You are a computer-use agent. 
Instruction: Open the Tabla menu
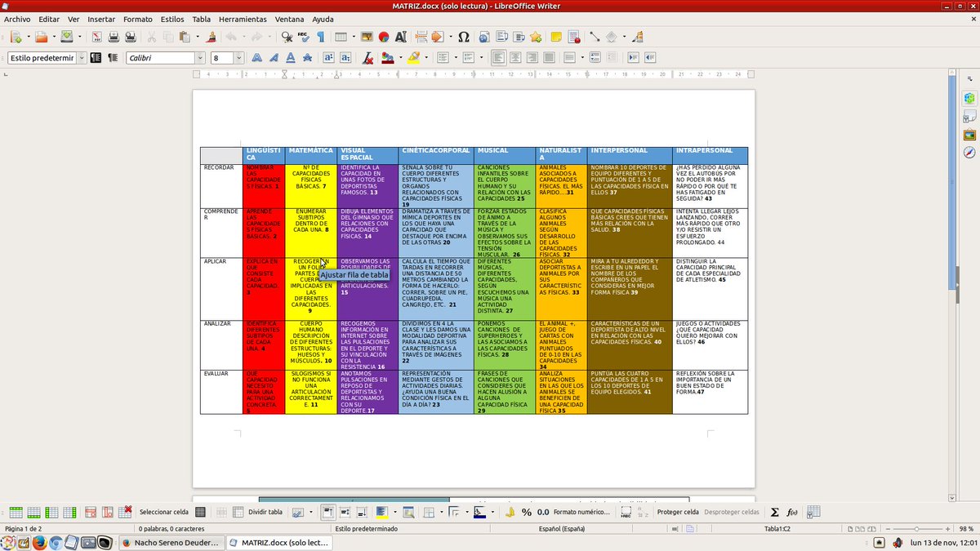click(x=201, y=19)
